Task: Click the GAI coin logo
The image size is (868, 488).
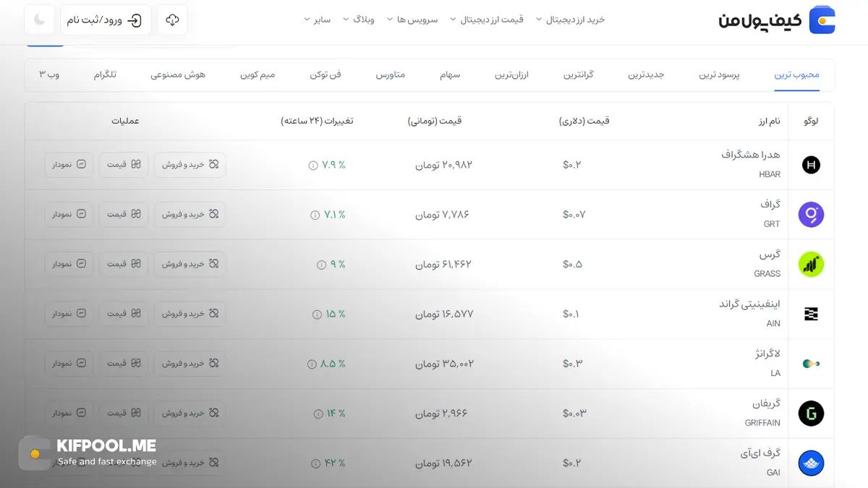Action: tap(810, 463)
